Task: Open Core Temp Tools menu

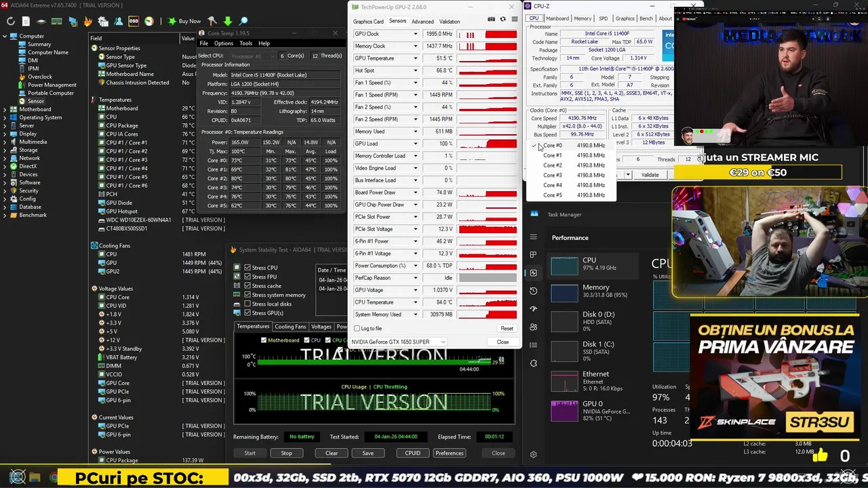Action: point(245,43)
